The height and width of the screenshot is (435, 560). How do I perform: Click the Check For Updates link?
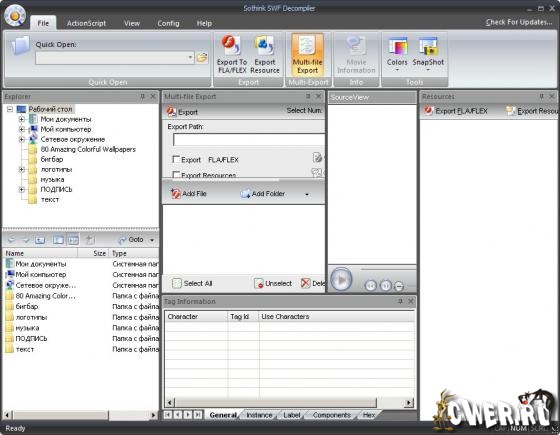(x=519, y=22)
